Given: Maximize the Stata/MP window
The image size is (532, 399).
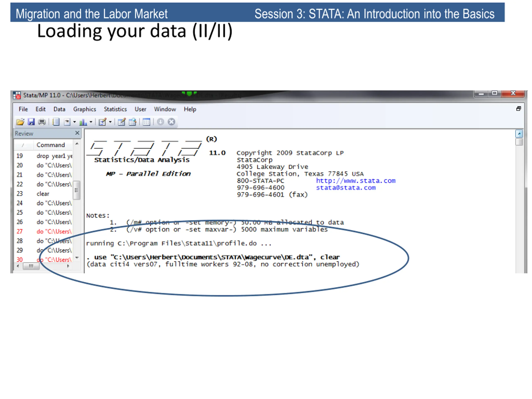Looking at the screenshot, I should [x=495, y=93].
